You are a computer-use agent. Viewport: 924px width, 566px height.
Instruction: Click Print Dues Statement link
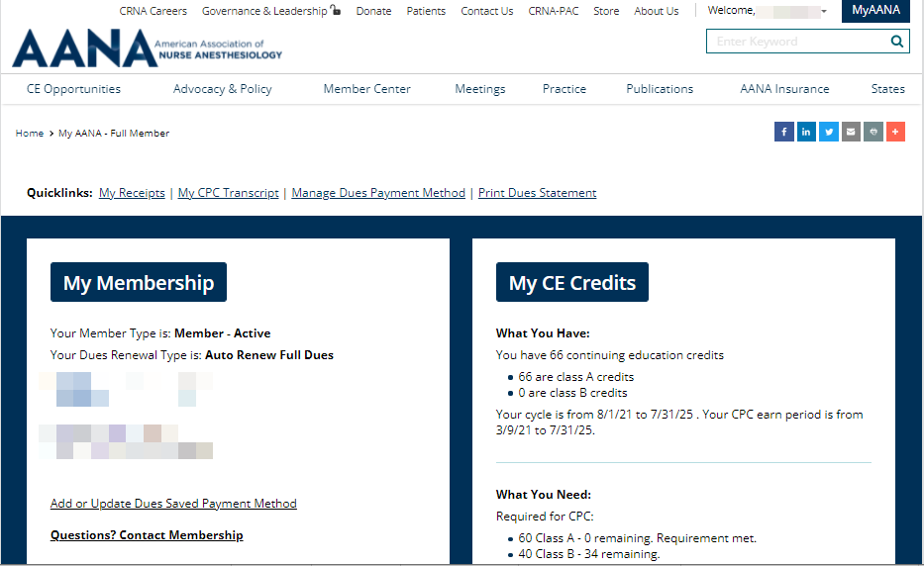tap(537, 193)
